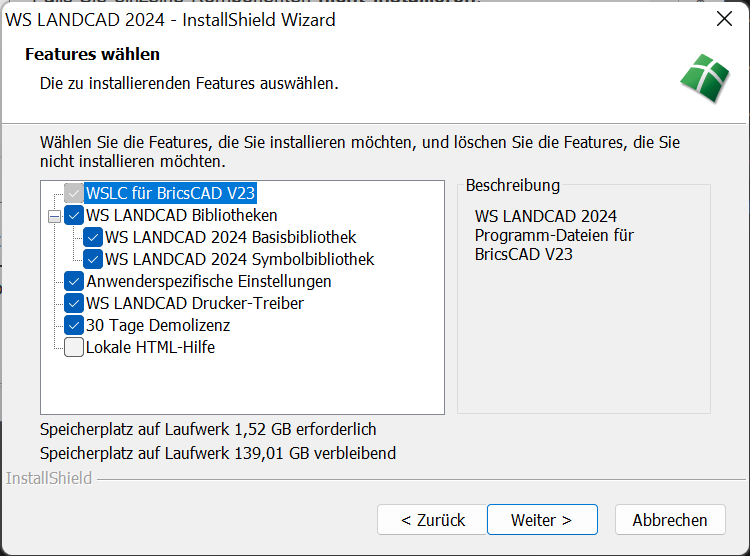Click the WS LANDCAD green logo icon
750x556 pixels.
pos(705,79)
